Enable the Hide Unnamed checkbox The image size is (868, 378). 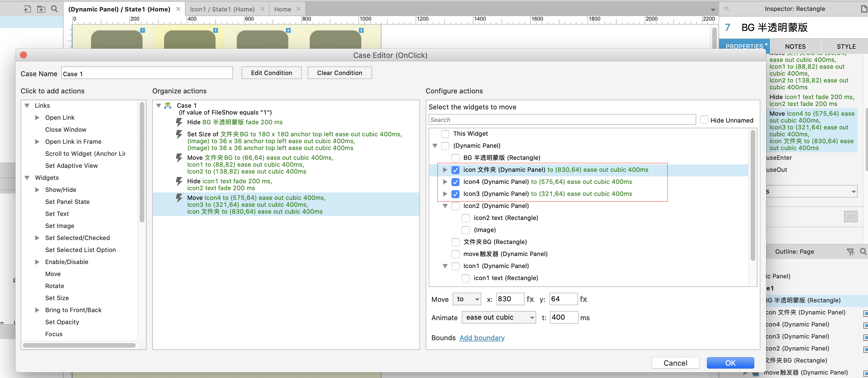704,120
